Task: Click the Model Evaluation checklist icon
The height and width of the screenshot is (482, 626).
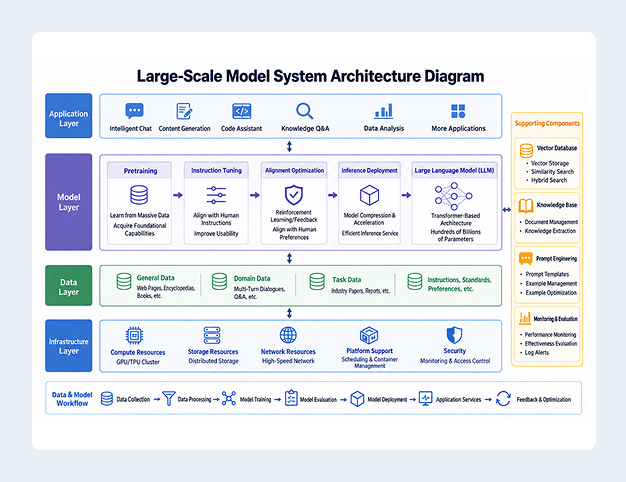Action: click(291, 398)
